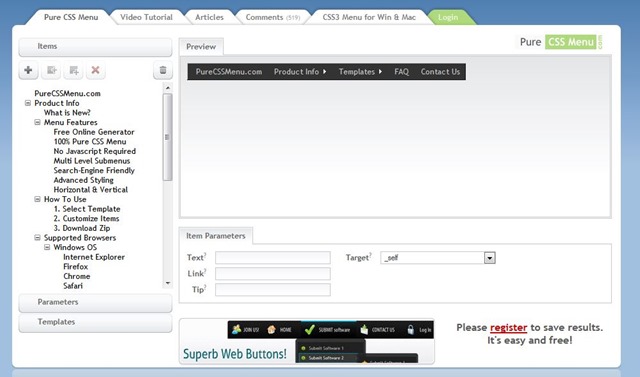
Task: Click the trash can clear-all icon
Action: [163, 70]
